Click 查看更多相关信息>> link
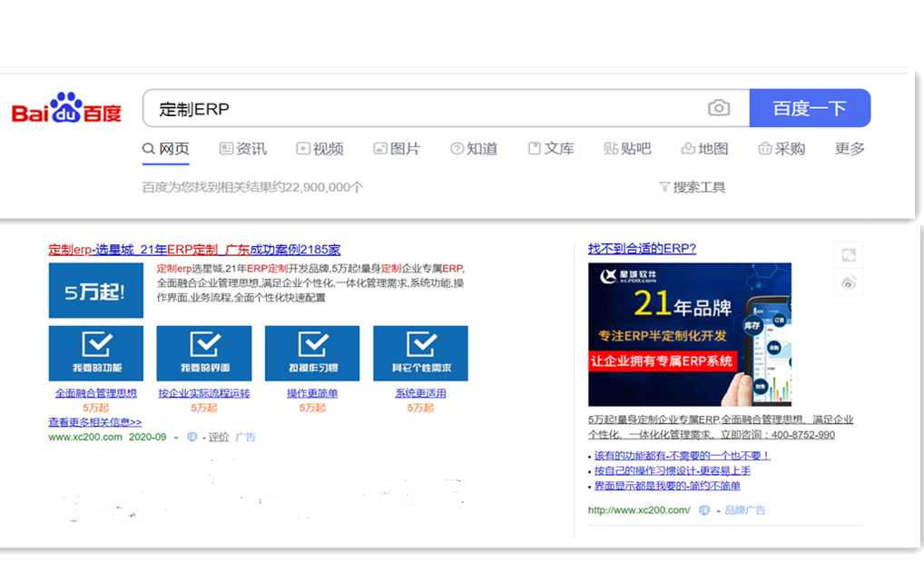The width and height of the screenshot is (924, 573). click(x=95, y=422)
